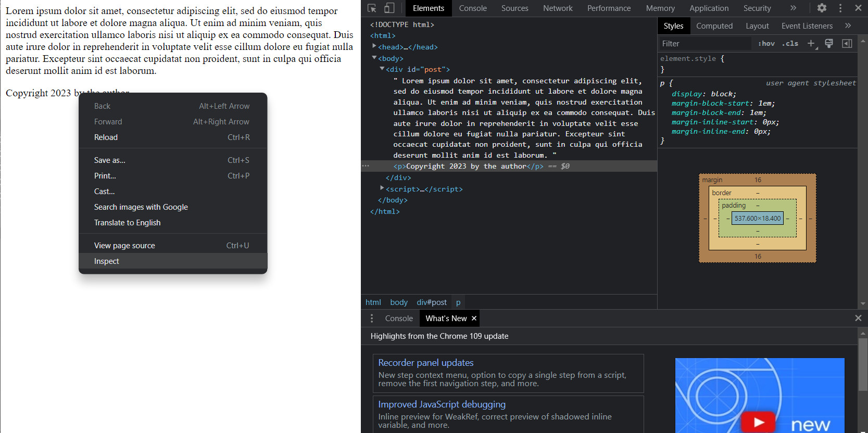Select the Copyright p element row
The image size is (868, 433).
pos(509,167)
